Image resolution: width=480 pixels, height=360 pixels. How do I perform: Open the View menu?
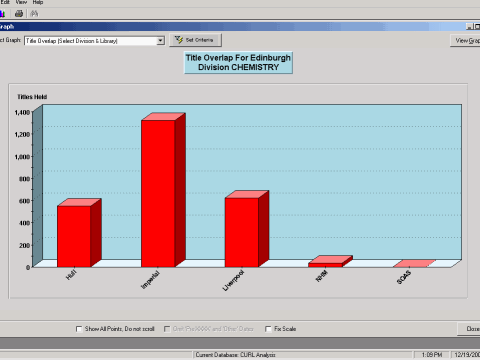pos(21,2)
